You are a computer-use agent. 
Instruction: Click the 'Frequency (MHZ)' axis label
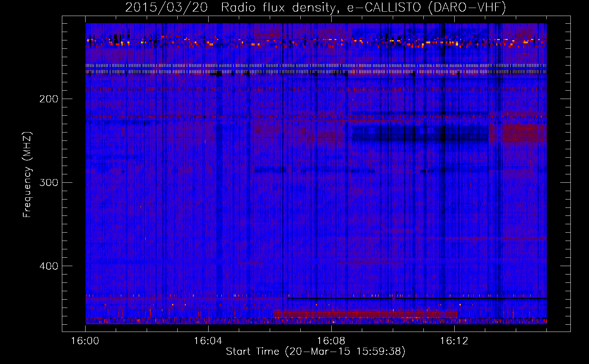pyautogui.click(x=27, y=174)
